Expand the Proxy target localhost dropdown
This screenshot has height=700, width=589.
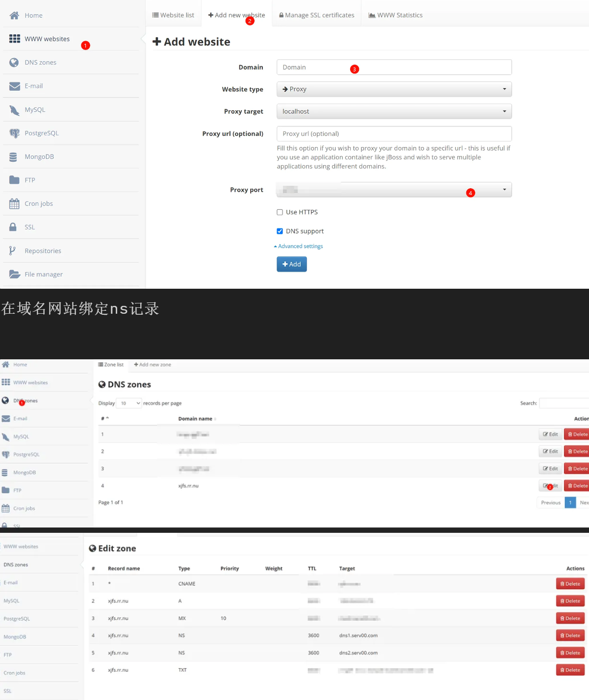[x=394, y=111]
